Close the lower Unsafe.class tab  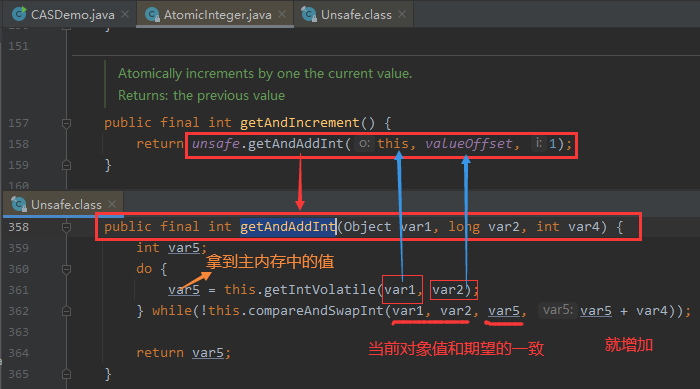click(112, 204)
